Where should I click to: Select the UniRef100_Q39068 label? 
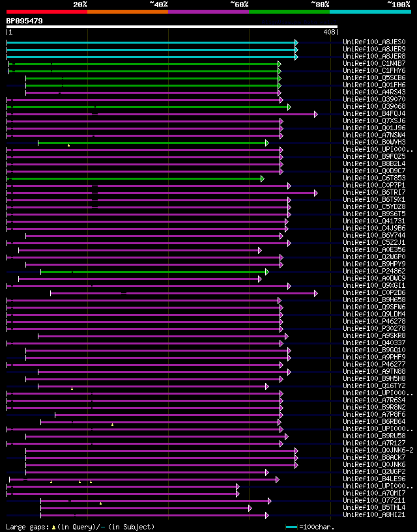(374, 107)
